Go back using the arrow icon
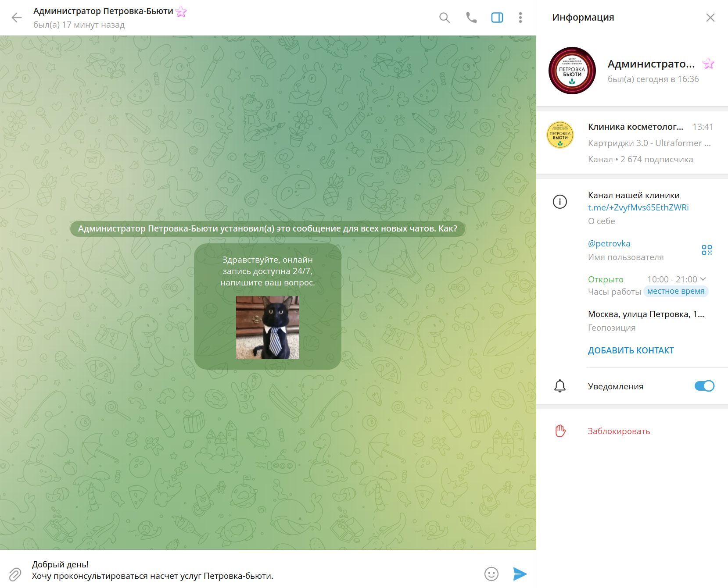 point(17,18)
